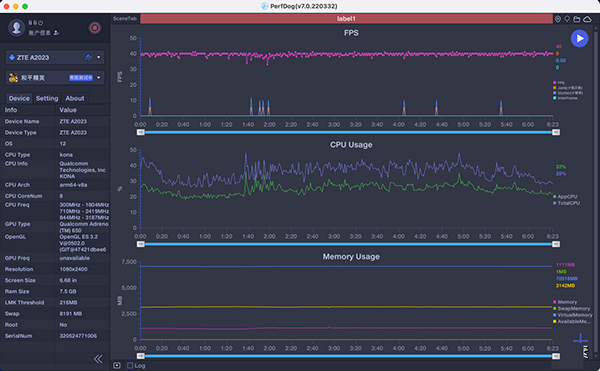Image resolution: width=600 pixels, height=371 pixels.
Task: Enable the Log checkbox
Action: (130, 366)
